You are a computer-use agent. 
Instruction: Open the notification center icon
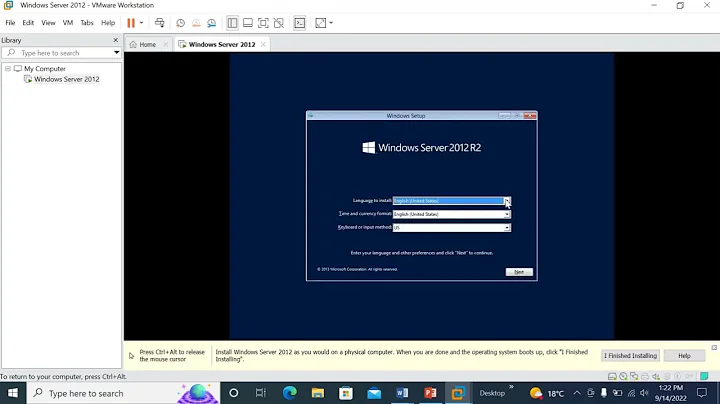(x=702, y=393)
